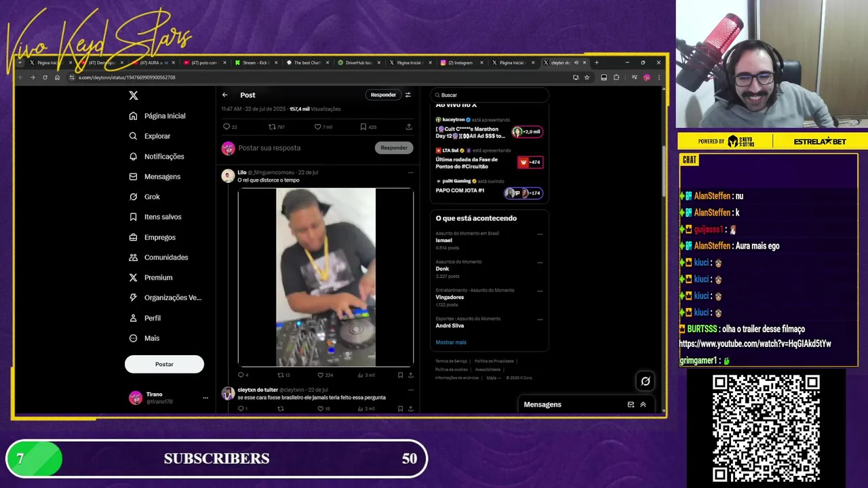Viewport: 868px width, 488px height.
Task: Open the Tirano account menu dots
Action: (205, 398)
